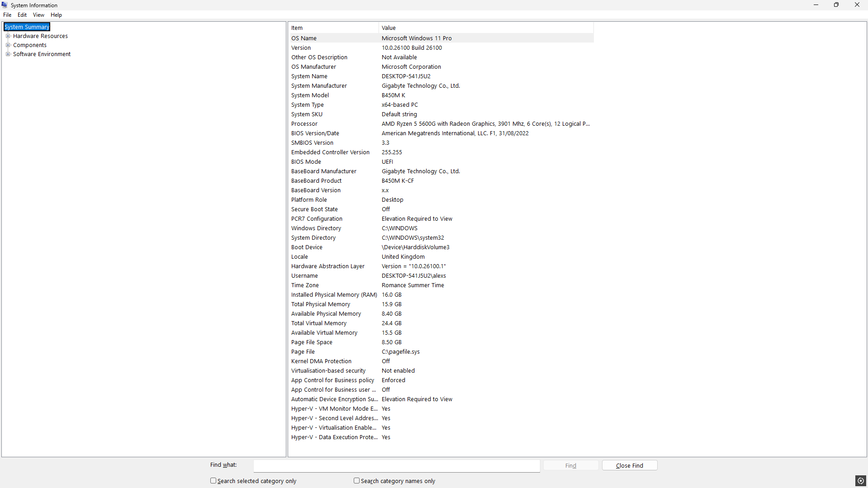Image resolution: width=868 pixels, height=488 pixels.
Task: Select the Other OS Description row
Action: coord(441,57)
